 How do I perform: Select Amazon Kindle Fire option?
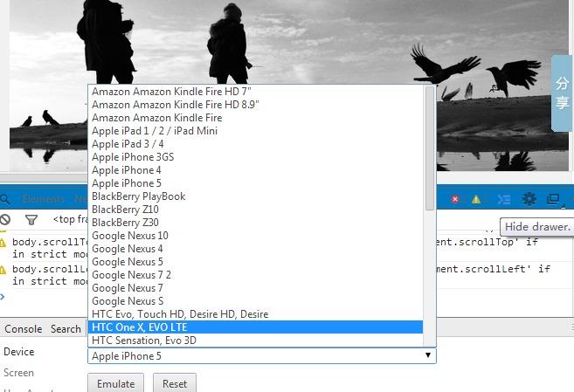point(255,118)
